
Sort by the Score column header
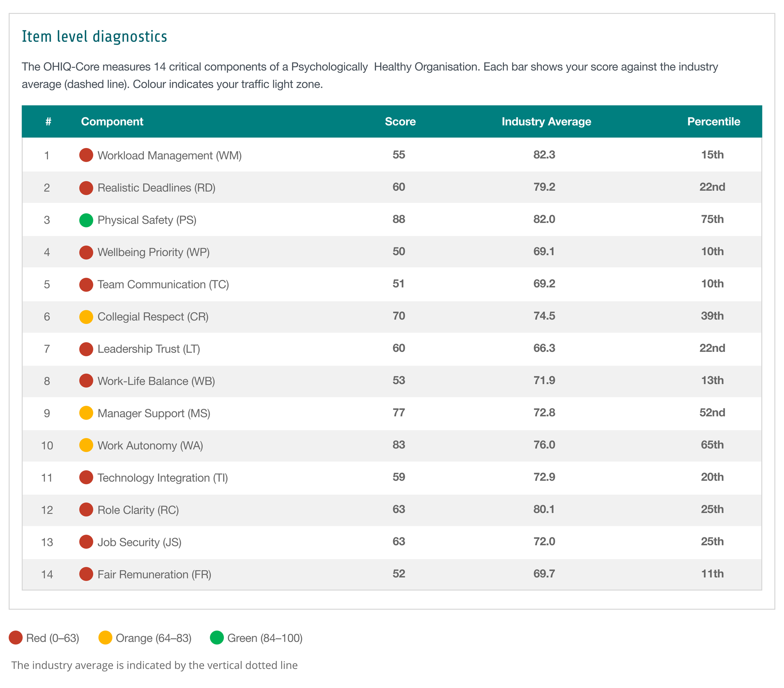400,121
